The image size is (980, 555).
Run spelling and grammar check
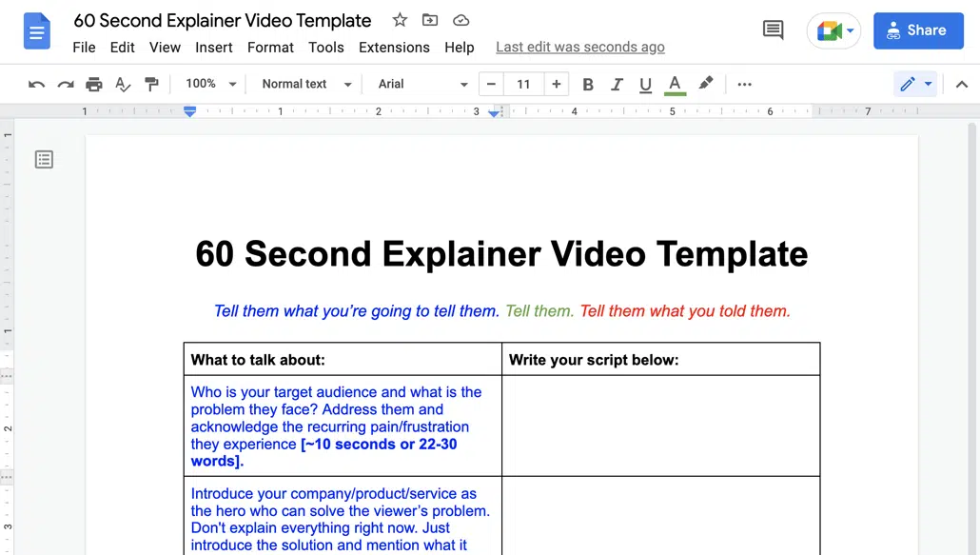(x=123, y=84)
